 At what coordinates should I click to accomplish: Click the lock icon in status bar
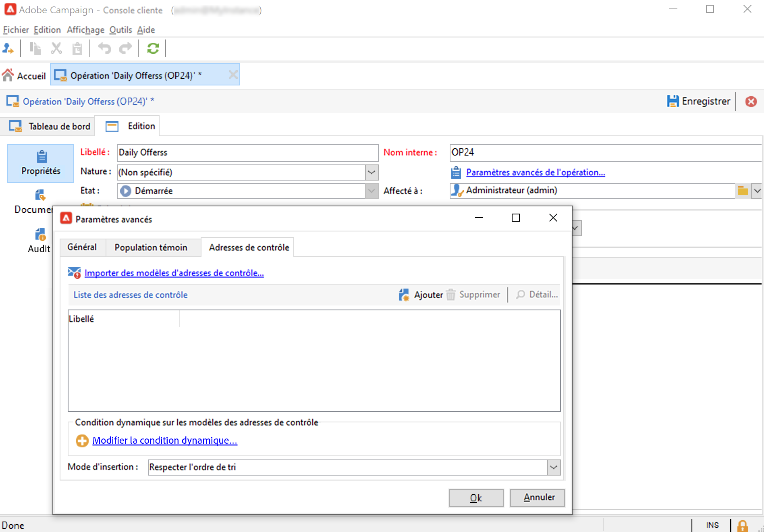(743, 526)
